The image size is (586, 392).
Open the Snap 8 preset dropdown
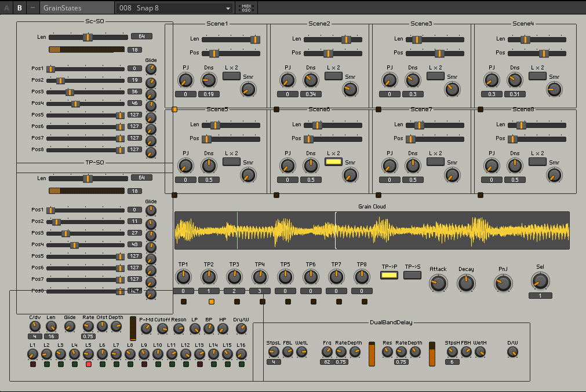[x=174, y=8]
